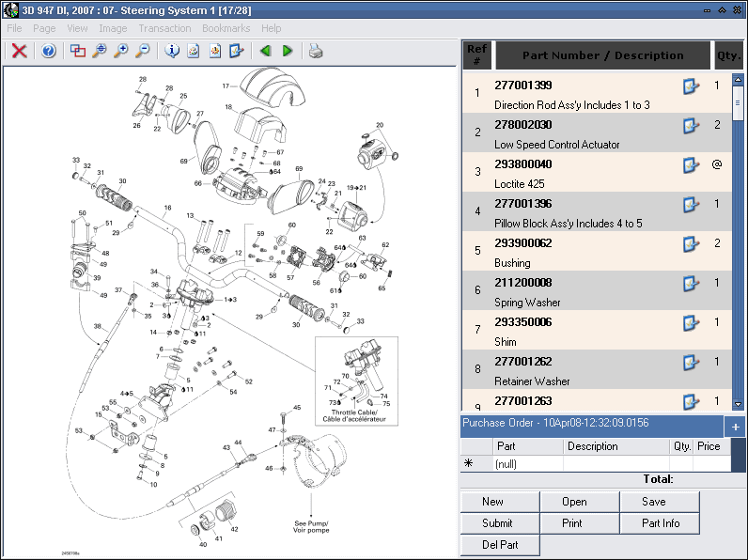Viewport: 748px width, 560px height.
Task: Go to next page with green right arrow
Action: (x=288, y=51)
